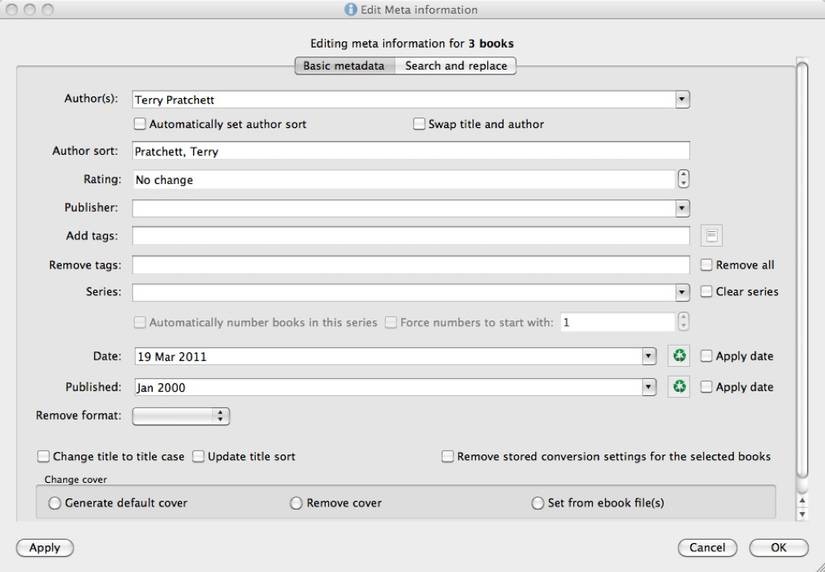The image size is (825, 572).
Task: Open the tag editor icon beside Add tags
Action: click(711, 235)
